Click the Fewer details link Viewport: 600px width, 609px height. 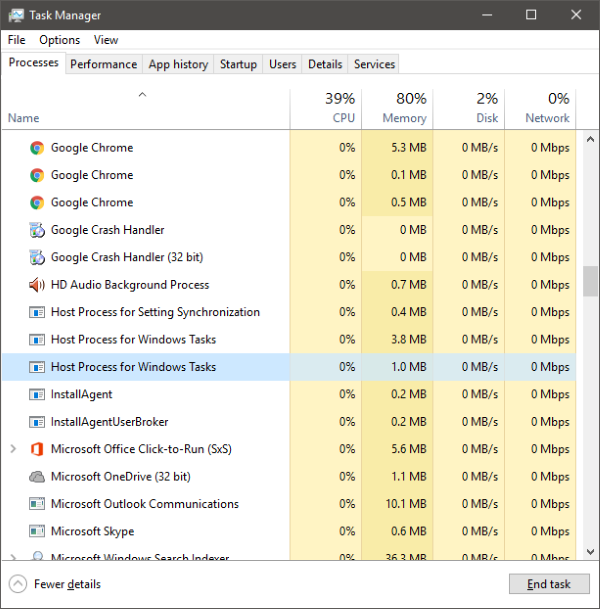click(x=67, y=584)
